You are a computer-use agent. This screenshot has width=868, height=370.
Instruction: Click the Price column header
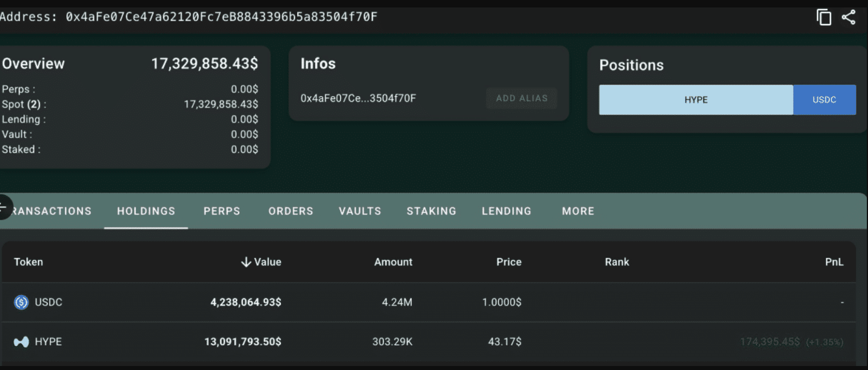(509, 262)
